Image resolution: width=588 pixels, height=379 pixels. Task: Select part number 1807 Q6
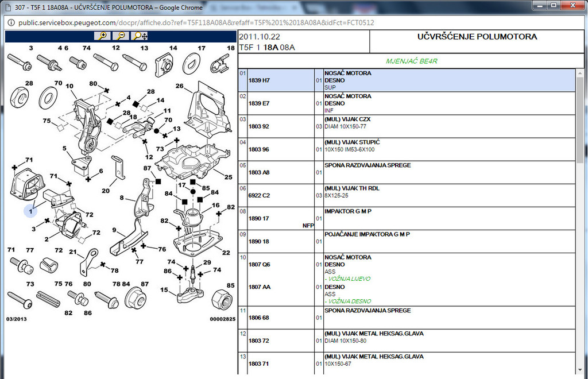click(260, 265)
